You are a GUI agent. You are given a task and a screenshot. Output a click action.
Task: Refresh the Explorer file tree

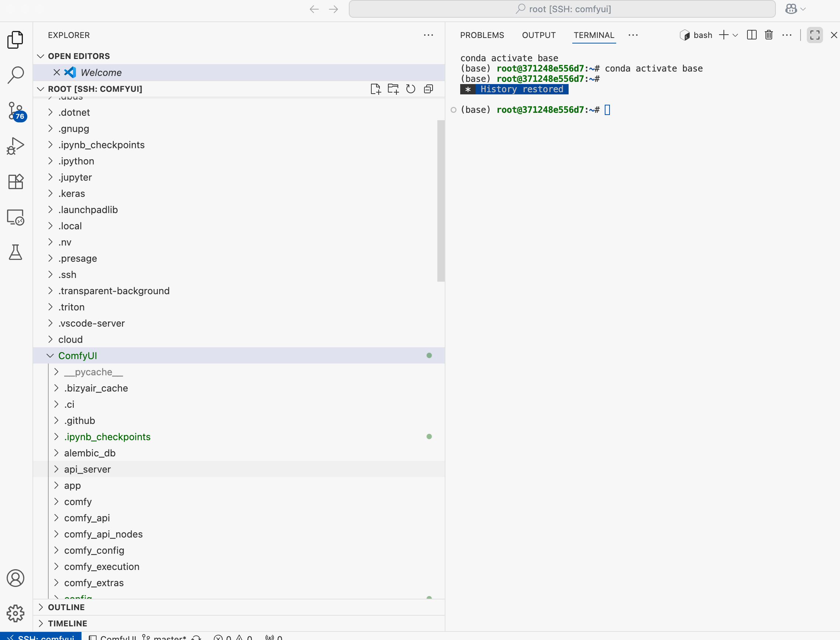[410, 89]
